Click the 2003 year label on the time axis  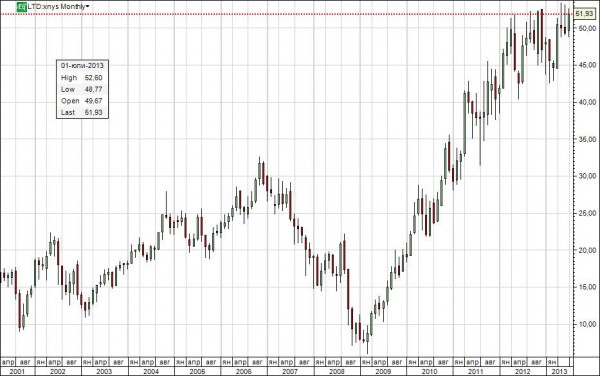(x=104, y=371)
